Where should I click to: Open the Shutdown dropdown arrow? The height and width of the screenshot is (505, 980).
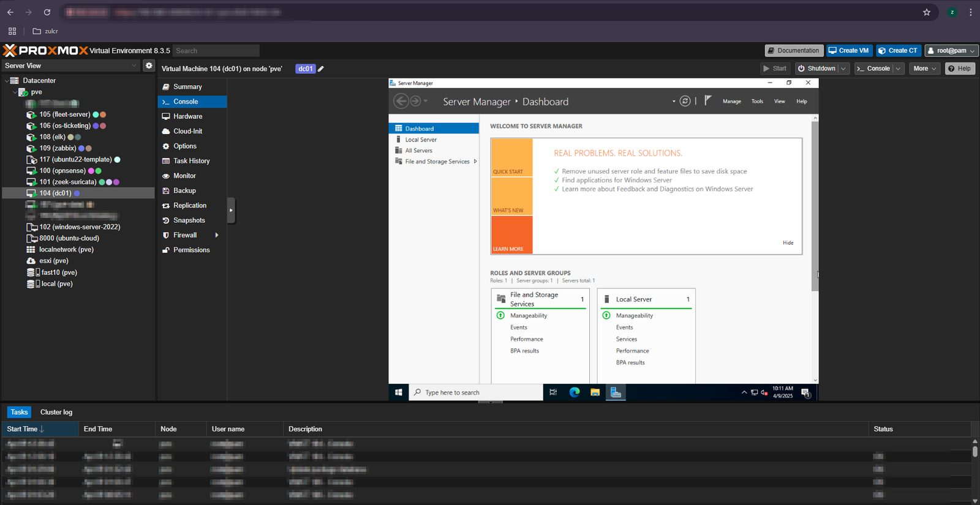coord(843,69)
